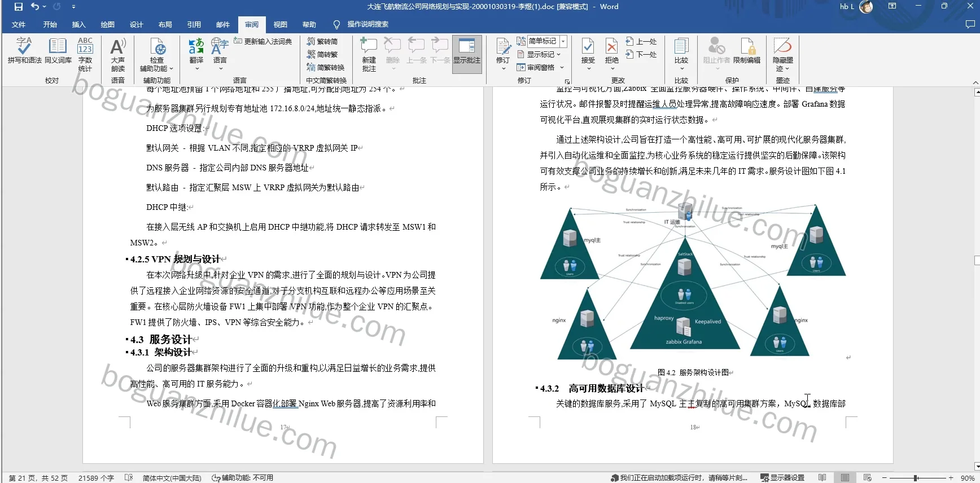
Task: Click the word count status (21589 个字)
Action: pos(96,478)
